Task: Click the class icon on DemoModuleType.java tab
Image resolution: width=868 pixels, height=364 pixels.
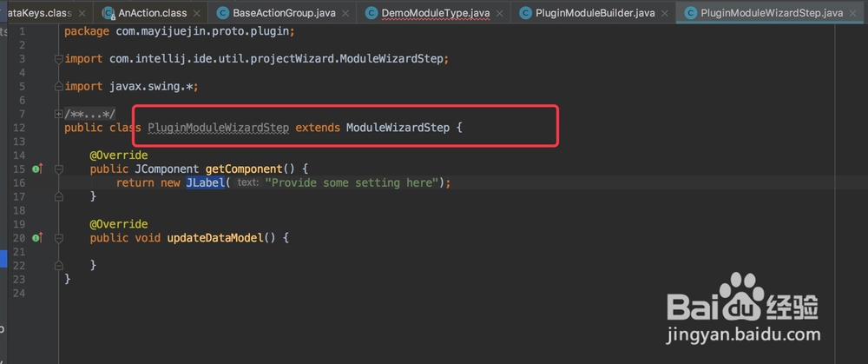Action: [x=372, y=13]
